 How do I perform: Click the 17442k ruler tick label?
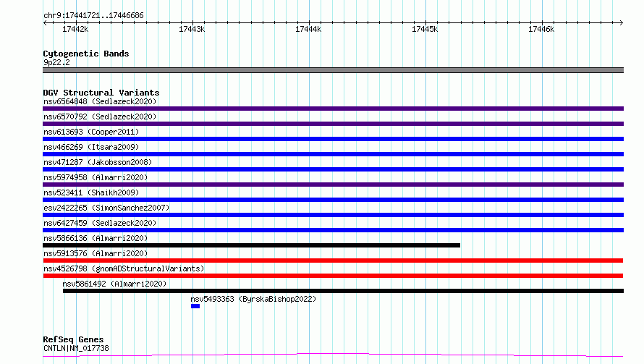tap(75, 29)
